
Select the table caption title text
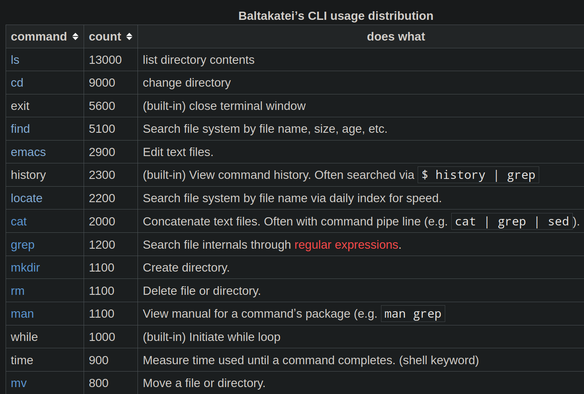(336, 16)
